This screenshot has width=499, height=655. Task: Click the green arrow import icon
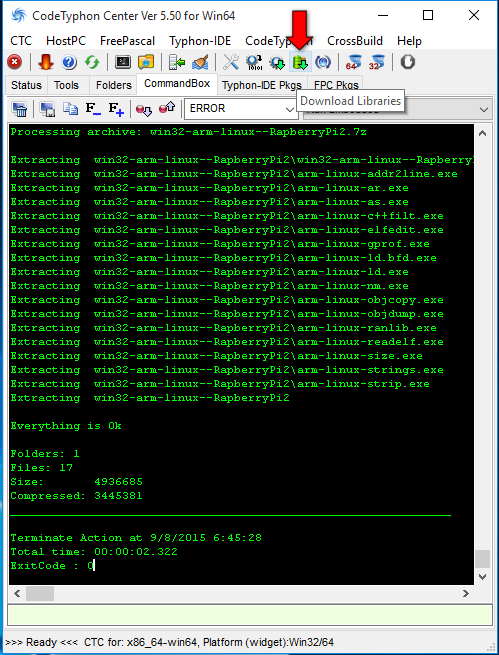pos(177,62)
